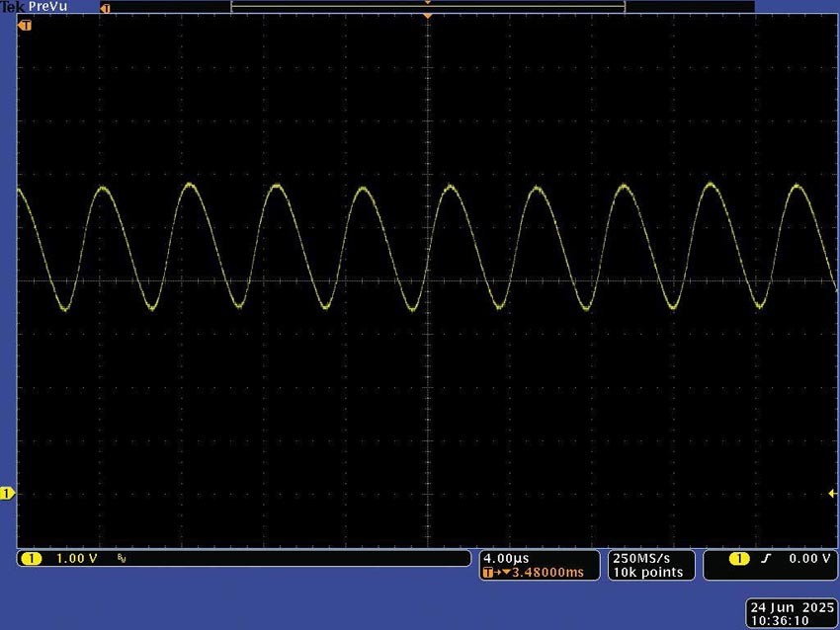Click the small orange T marker in overview bar
Viewport: 840px width, 630px height.
point(106,7)
